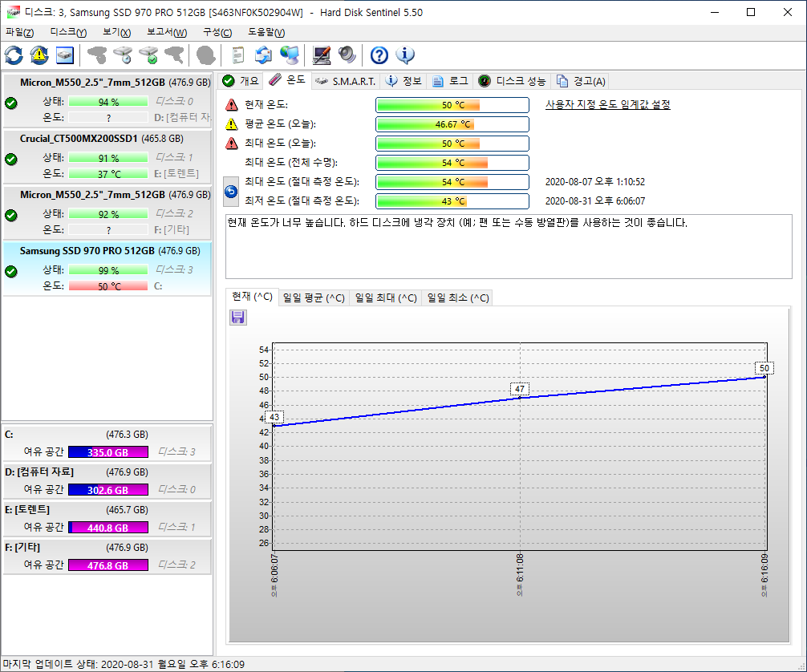Open the 사용자 지정 온도 임계값 설정 link

pos(608,104)
